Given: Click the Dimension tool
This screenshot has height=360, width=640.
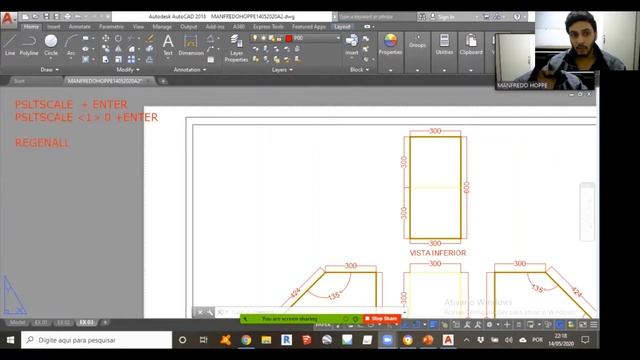Looking at the screenshot, I should pyautogui.click(x=191, y=45).
